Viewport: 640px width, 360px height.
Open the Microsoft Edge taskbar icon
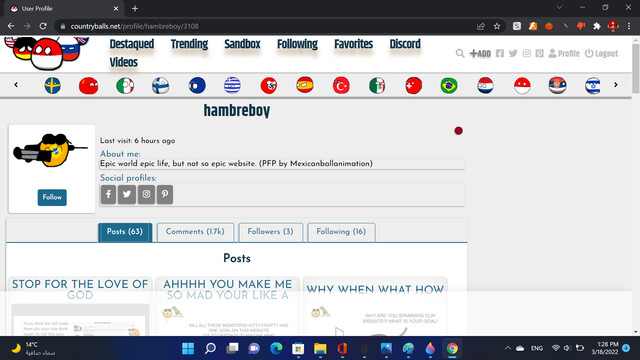pyautogui.click(x=276, y=348)
